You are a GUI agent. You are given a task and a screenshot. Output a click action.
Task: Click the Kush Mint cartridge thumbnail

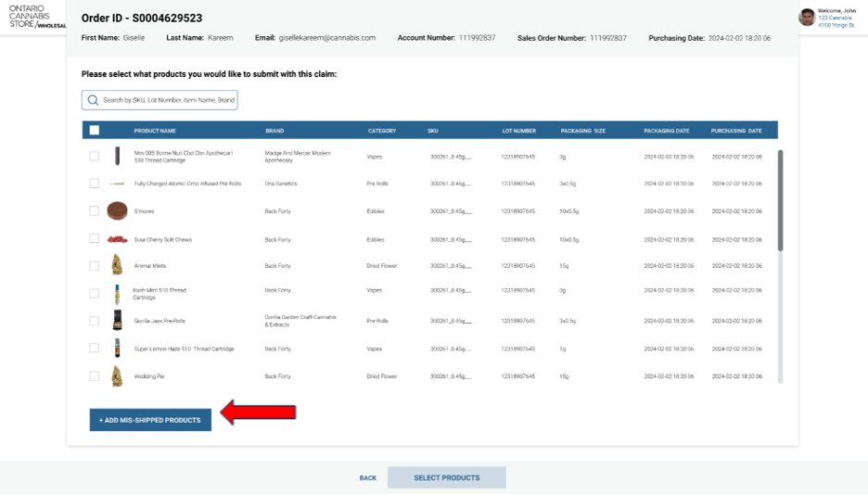[118, 294]
